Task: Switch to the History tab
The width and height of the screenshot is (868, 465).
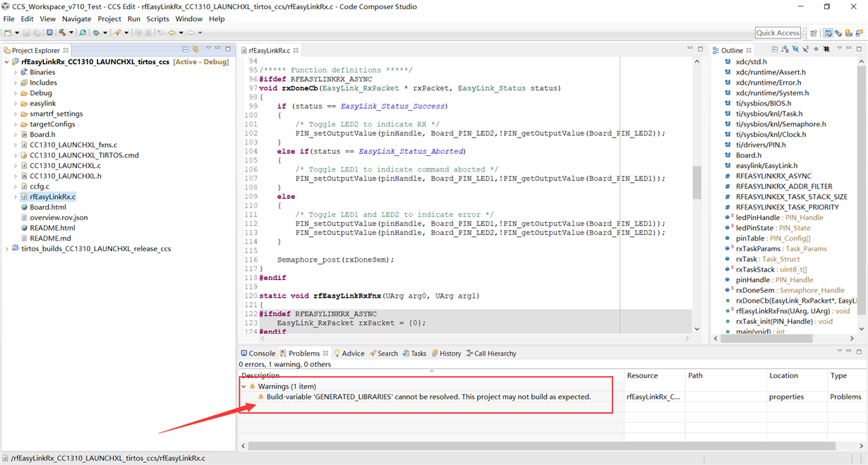Action: [x=446, y=354]
